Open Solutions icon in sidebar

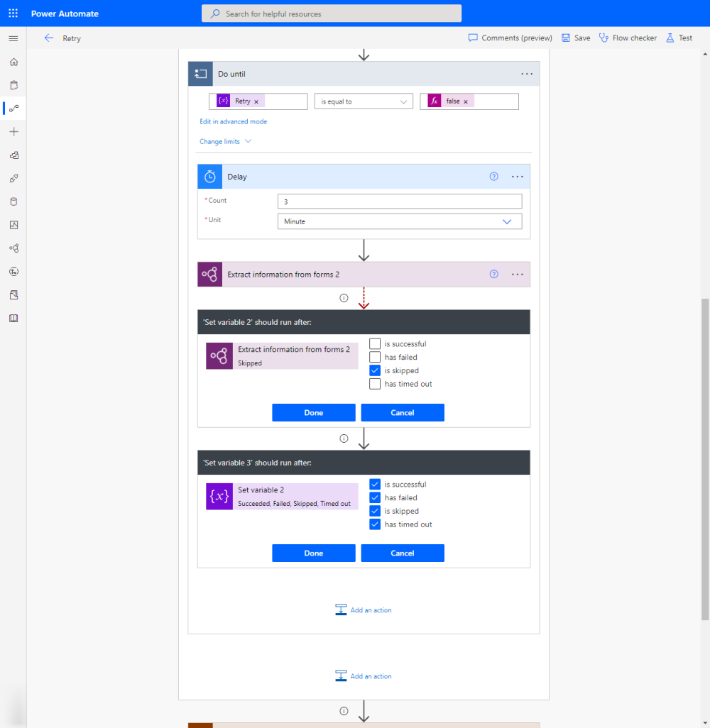pos(14,295)
